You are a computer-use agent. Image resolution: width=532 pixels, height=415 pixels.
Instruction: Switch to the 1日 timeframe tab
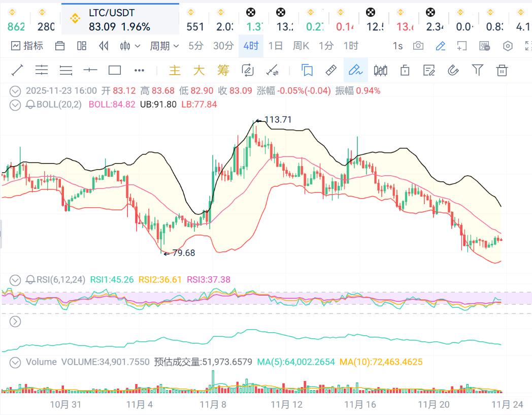[x=275, y=46]
